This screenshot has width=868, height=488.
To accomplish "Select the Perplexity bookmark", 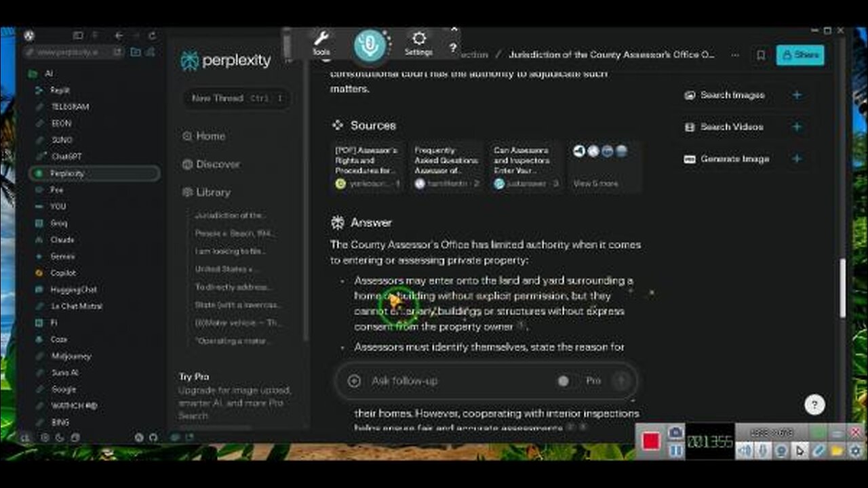I will coord(94,174).
